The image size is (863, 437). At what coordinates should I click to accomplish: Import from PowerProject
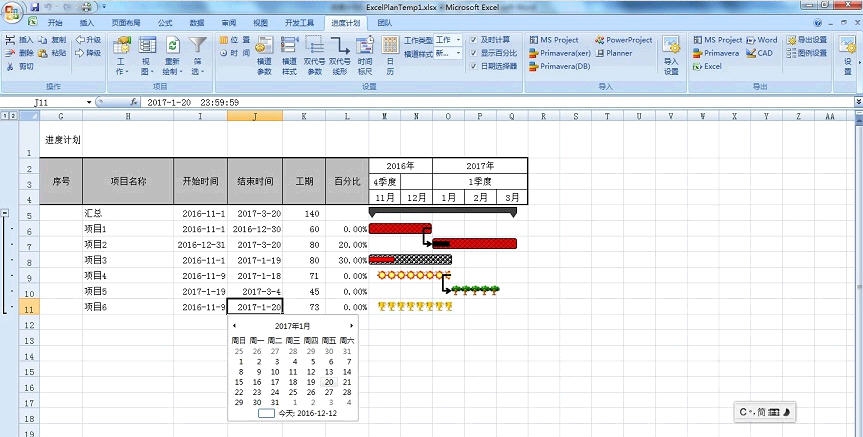point(624,40)
